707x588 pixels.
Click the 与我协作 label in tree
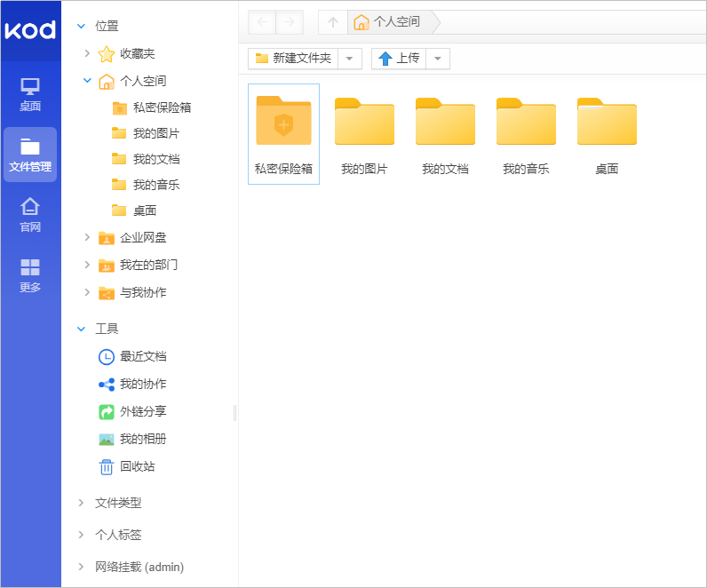coord(143,292)
